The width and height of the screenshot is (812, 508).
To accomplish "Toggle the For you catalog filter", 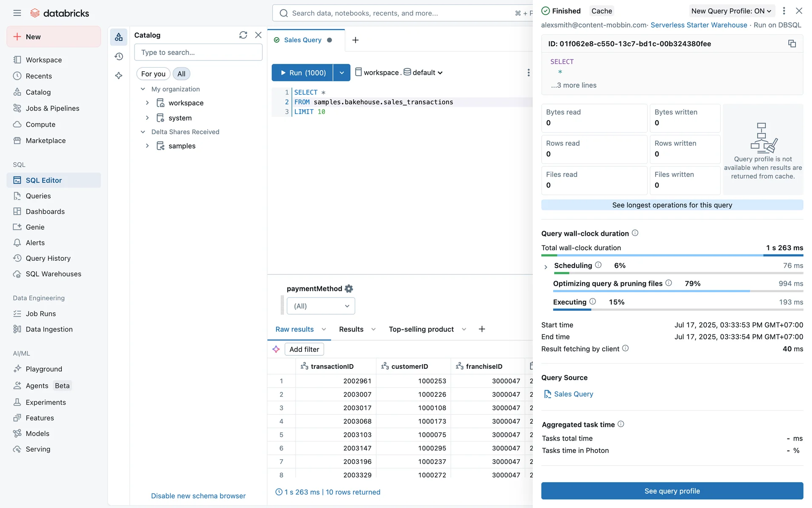I will (153, 74).
